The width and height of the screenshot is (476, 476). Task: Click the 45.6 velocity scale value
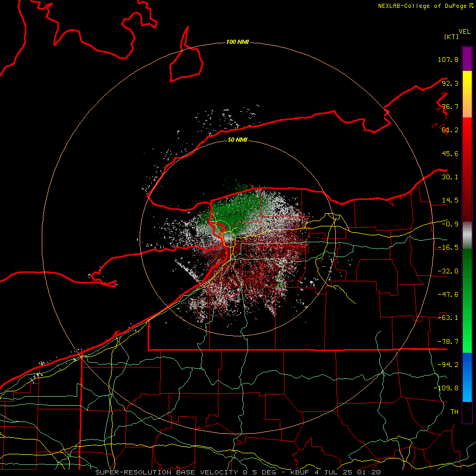450,153
